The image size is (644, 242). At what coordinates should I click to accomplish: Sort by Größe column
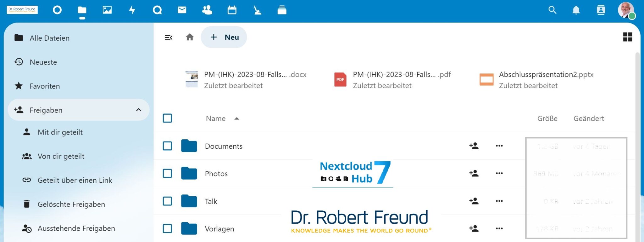(x=547, y=118)
